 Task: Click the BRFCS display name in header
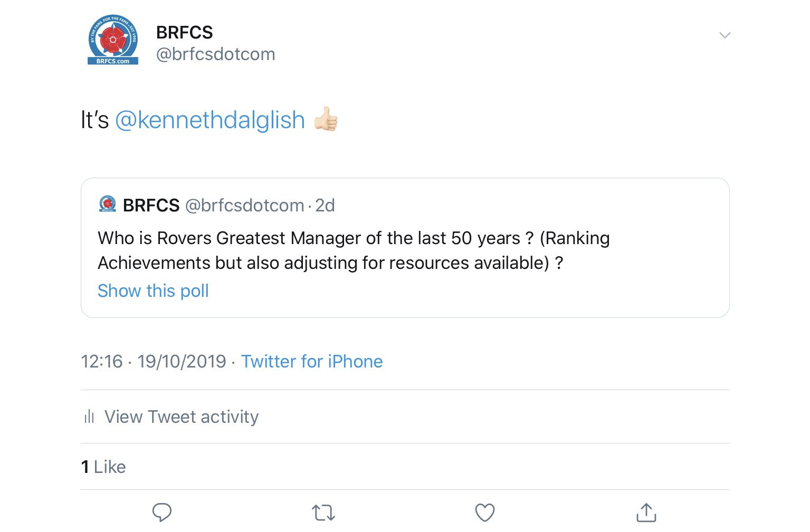[x=184, y=33]
